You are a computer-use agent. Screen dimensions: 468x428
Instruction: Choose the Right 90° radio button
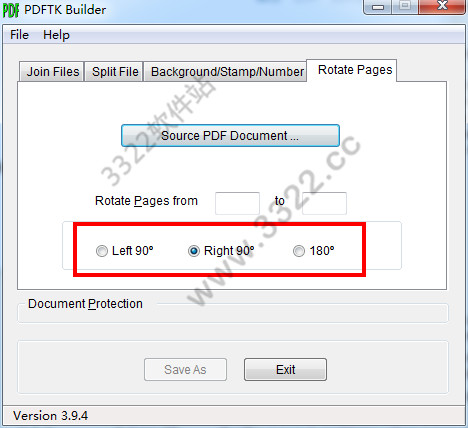(221, 251)
